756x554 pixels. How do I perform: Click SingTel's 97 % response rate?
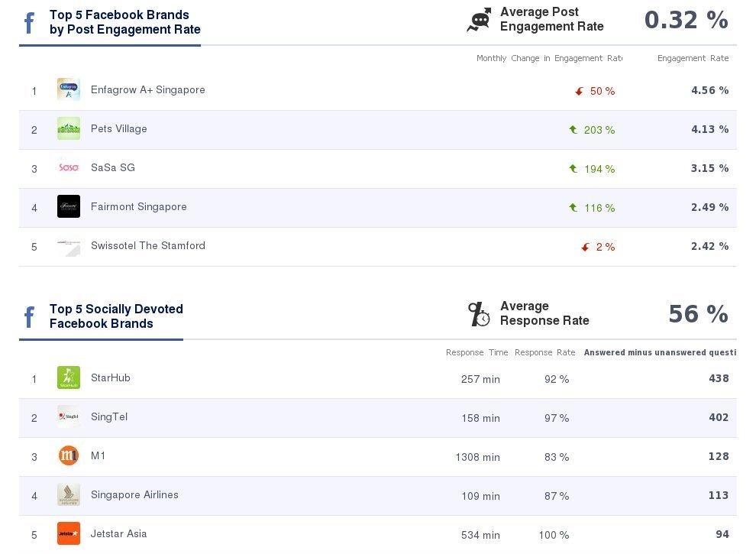coord(557,419)
